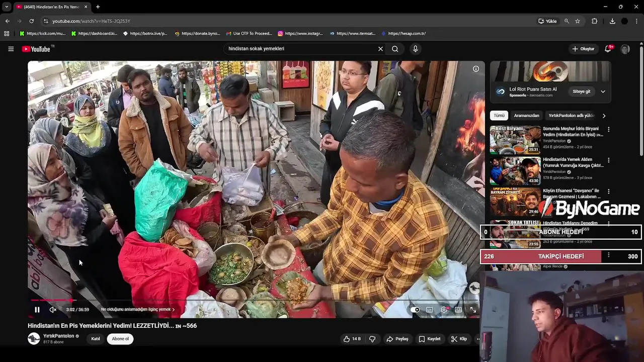Go back in browser
The width and height of the screenshot is (644, 362).
[7, 21]
